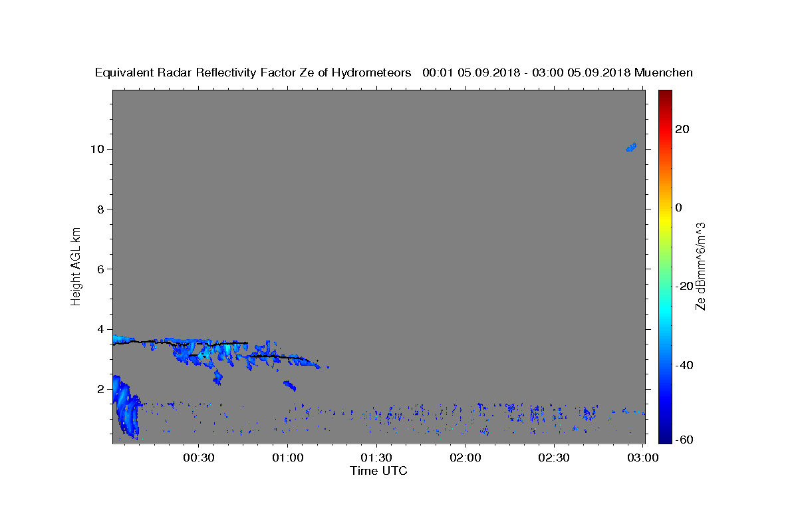Click the "Time UTC" x-axis label
The image size is (798, 532).
[378, 471]
